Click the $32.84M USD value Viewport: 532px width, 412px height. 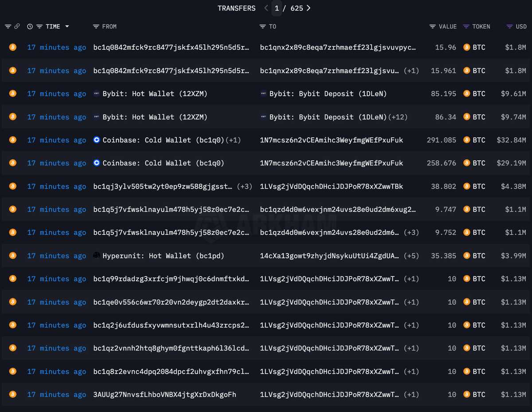(512, 140)
